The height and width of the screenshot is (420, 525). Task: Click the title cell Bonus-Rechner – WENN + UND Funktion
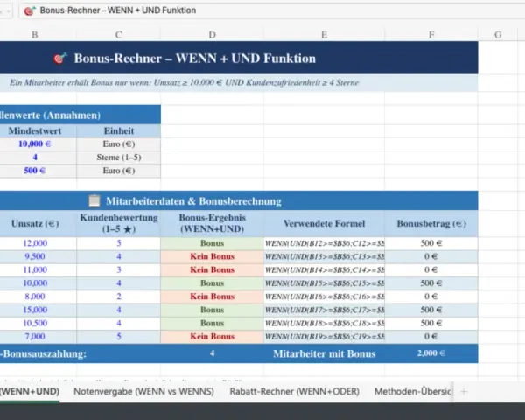point(239,58)
